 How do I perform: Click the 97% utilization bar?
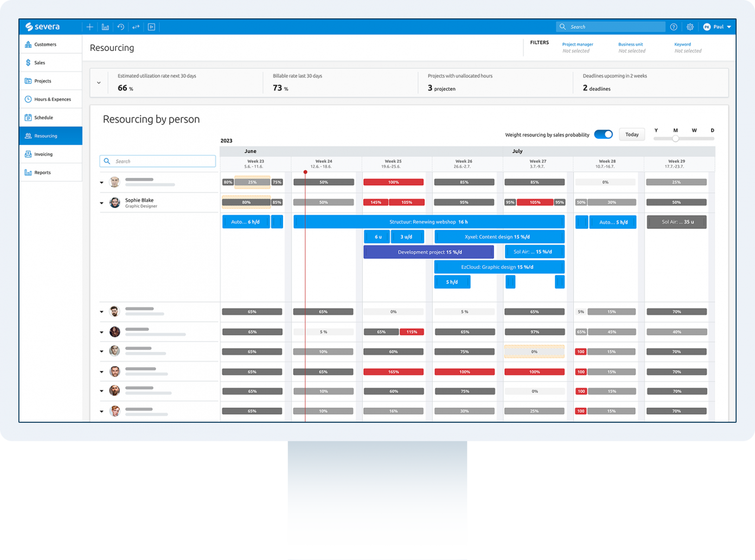[534, 332]
